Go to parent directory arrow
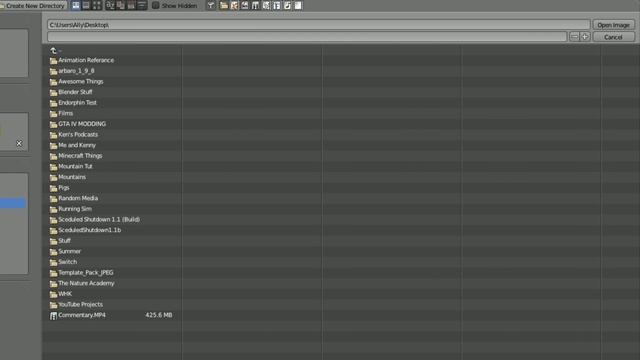 point(53,51)
